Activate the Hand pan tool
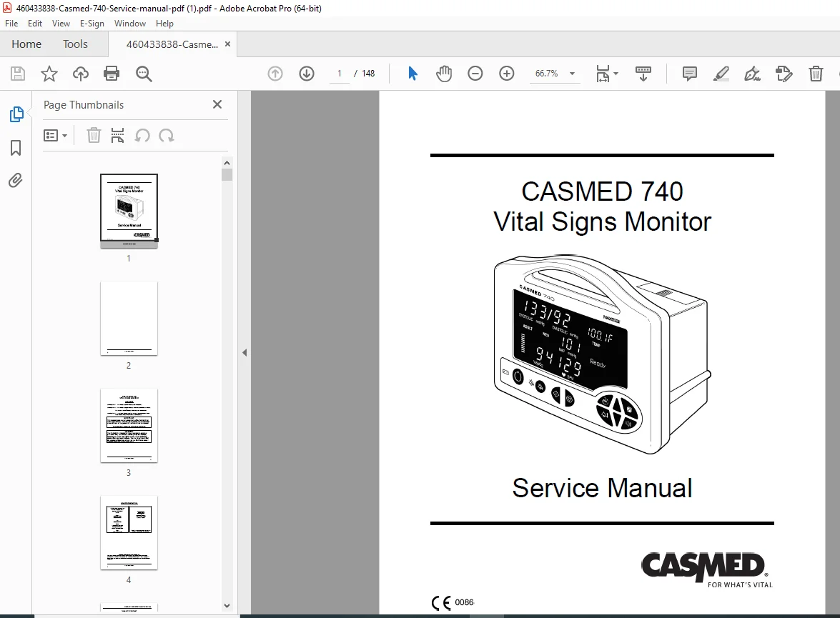Screen dimensions: 840x618 [443, 74]
